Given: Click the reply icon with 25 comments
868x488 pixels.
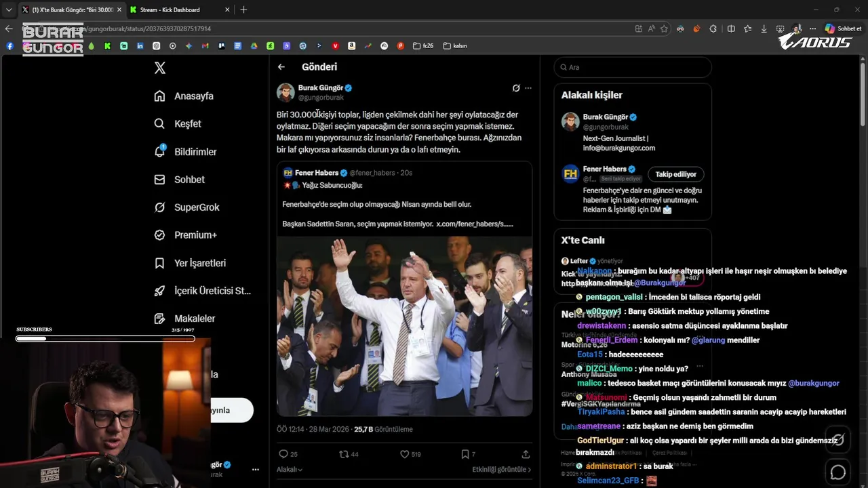Looking at the screenshot, I should click(x=283, y=454).
